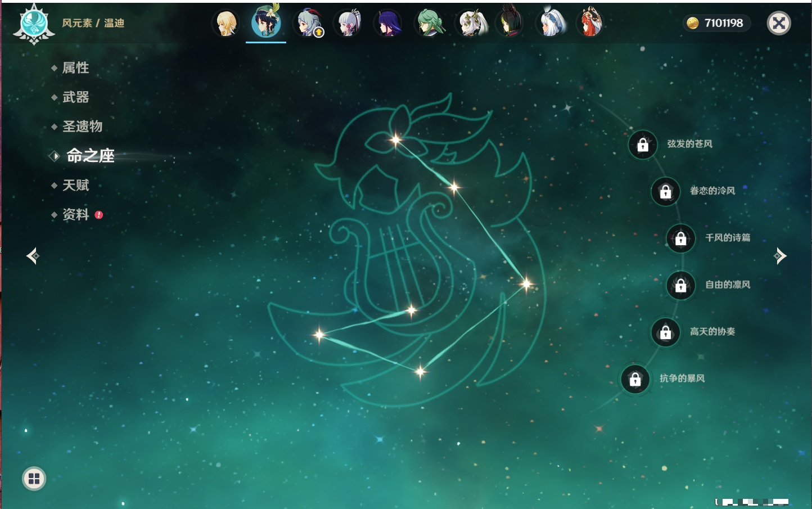Select the red-haired character portrait
This screenshot has width=812, height=509.
coord(590,22)
